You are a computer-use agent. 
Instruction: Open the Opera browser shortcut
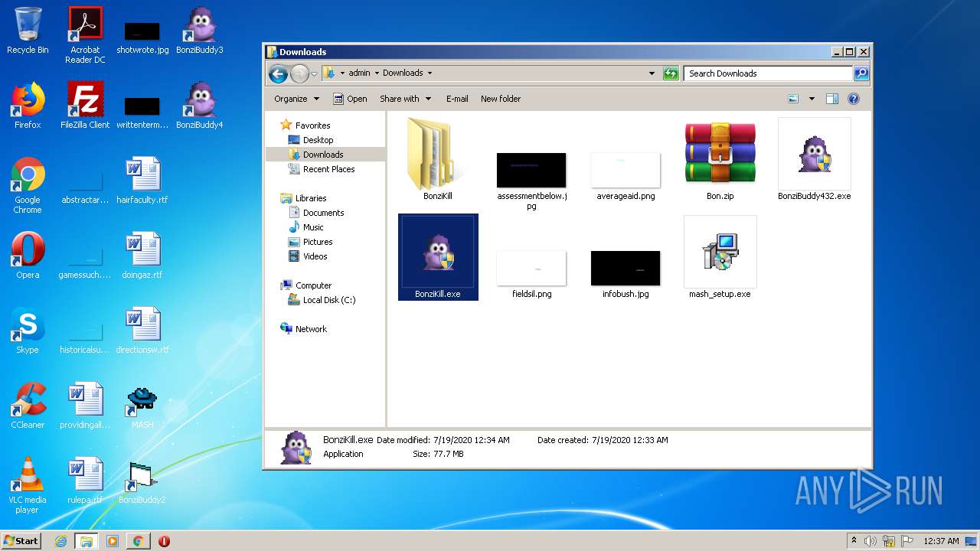coord(28,256)
